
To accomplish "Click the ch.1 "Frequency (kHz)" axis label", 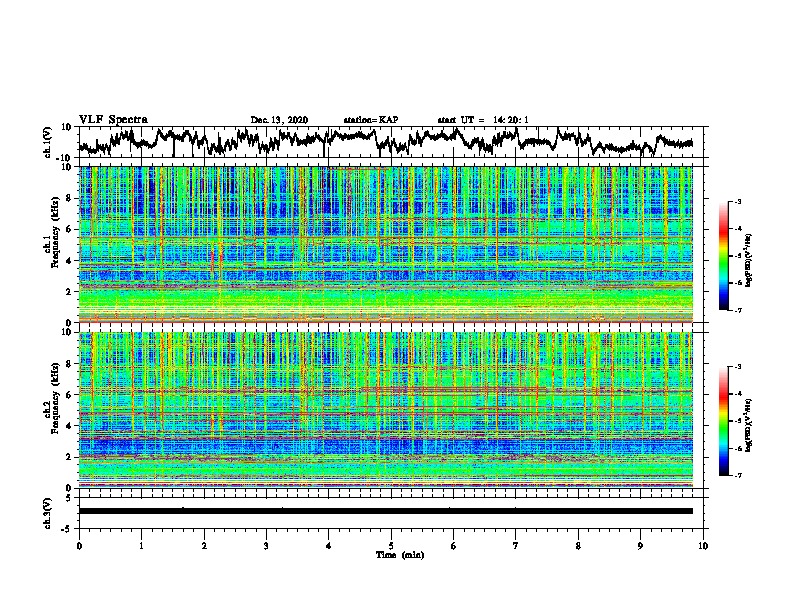I will (x=55, y=233).
